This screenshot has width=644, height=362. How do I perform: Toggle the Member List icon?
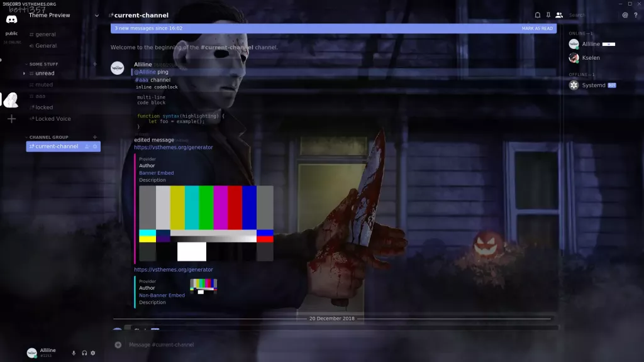[559, 14]
